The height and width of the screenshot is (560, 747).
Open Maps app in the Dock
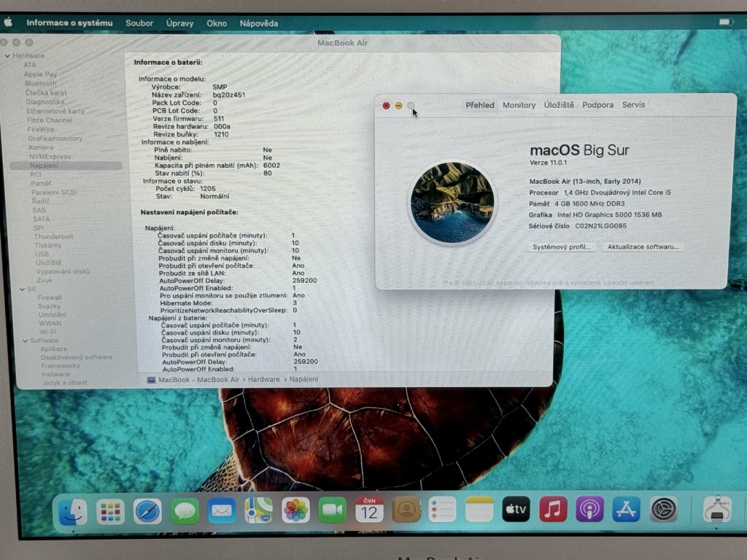(258, 510)
